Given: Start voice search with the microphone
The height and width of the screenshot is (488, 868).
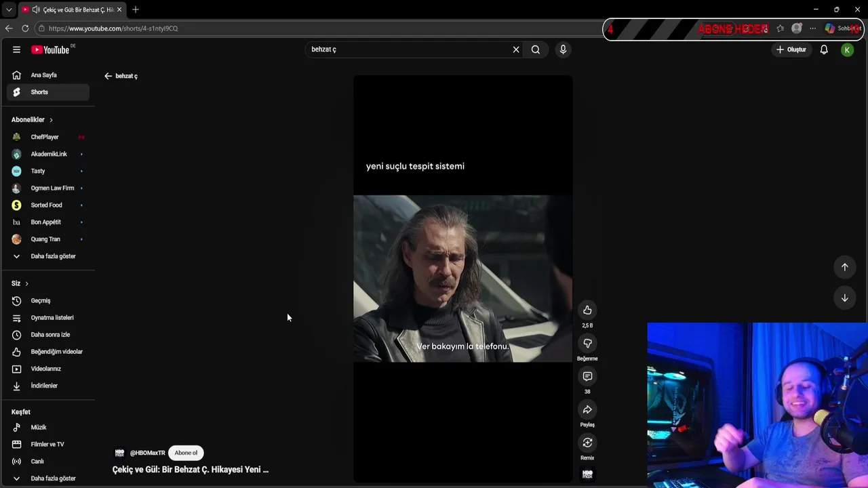Looking at the screenshot, I should [x=563, y=49].
